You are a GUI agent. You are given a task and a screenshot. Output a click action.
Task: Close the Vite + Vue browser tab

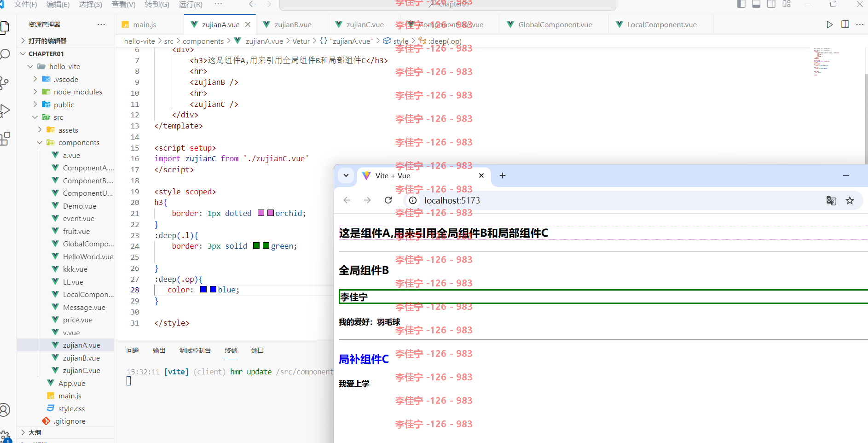pos(481,175)
